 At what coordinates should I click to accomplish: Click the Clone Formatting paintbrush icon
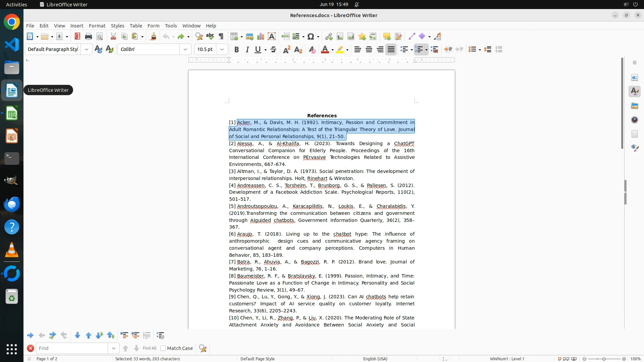153,37
